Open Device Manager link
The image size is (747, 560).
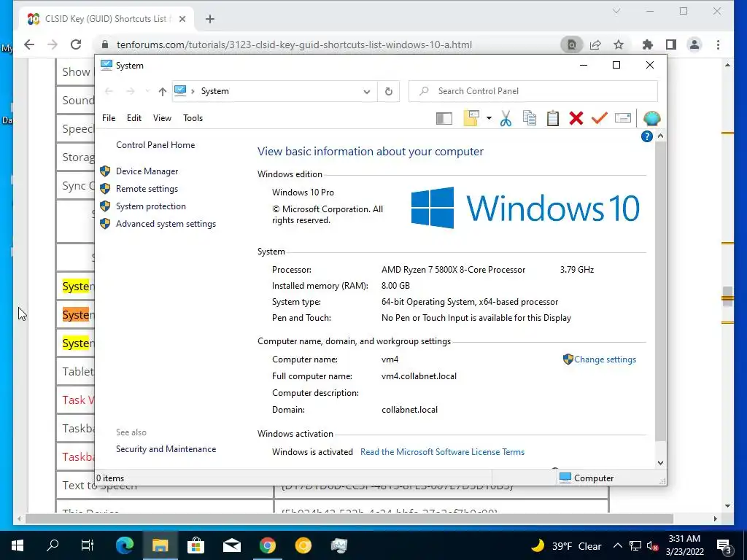click(147, 171)
